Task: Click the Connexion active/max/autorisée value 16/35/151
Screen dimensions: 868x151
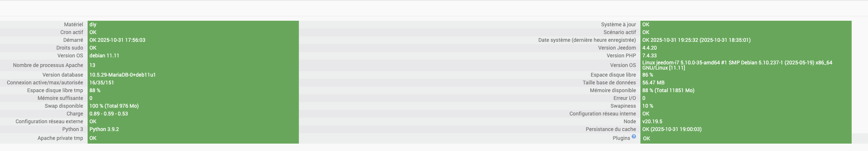Action: pyautogui.click(x=102, y=83)
